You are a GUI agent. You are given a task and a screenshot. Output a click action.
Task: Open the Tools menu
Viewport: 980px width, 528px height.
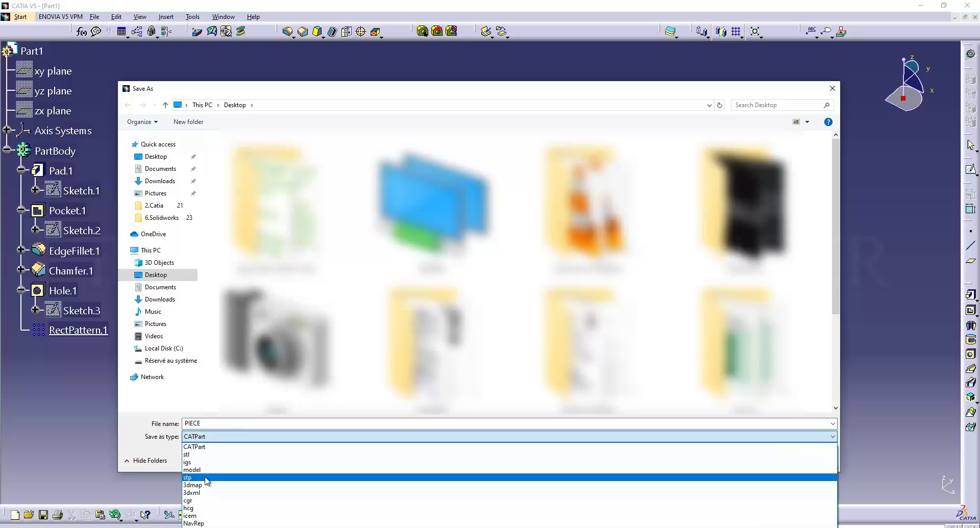(192, 17)
